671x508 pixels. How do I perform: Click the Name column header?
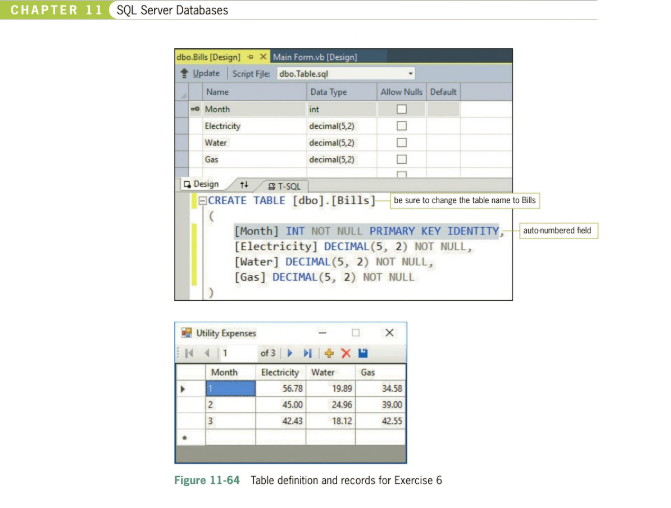254,92
